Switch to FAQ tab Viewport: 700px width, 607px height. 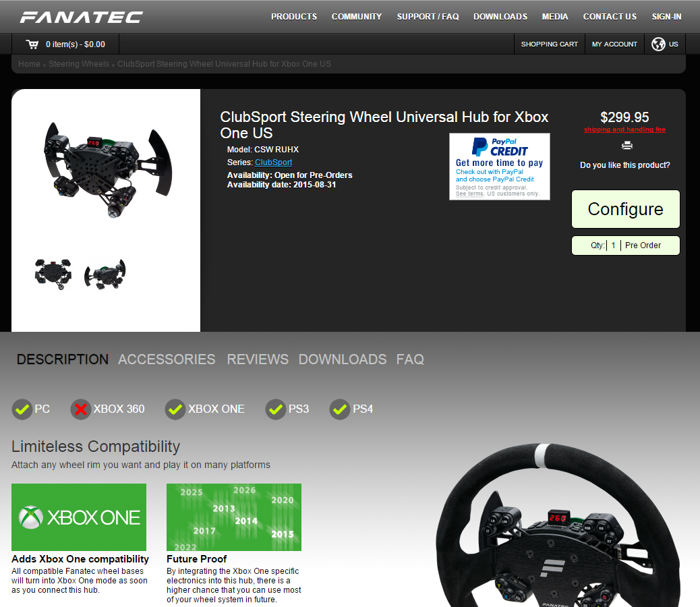(x=410, y=359)
